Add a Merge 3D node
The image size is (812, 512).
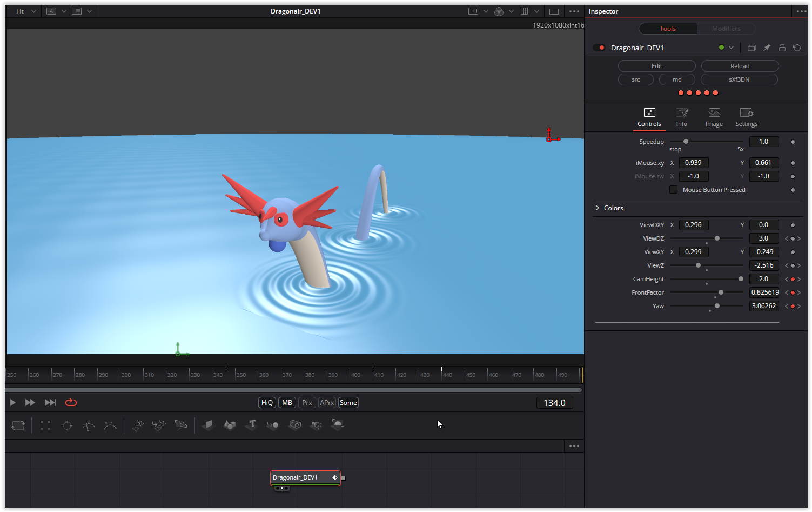tap(273, 425)
